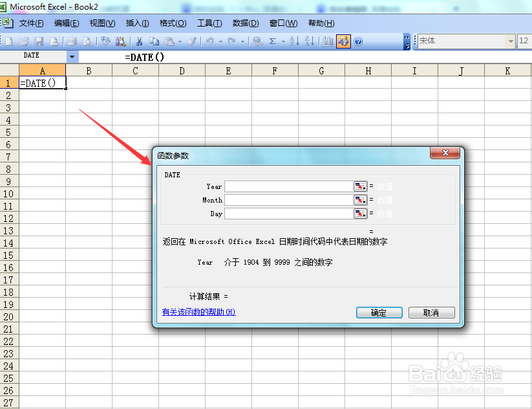The width and height of the screenshot is (532, 409).
Task: Close the 函数参数 dialog
Action: pos(445,153)
